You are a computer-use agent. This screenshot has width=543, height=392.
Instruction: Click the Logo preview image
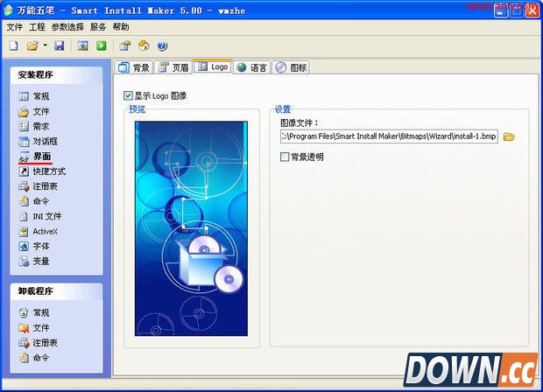click(191, 228)
